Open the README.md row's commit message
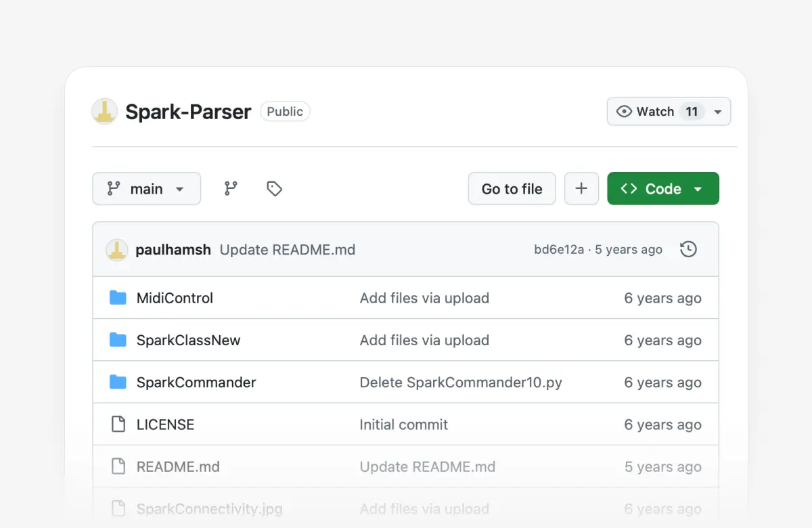 [x=428, y=466]
